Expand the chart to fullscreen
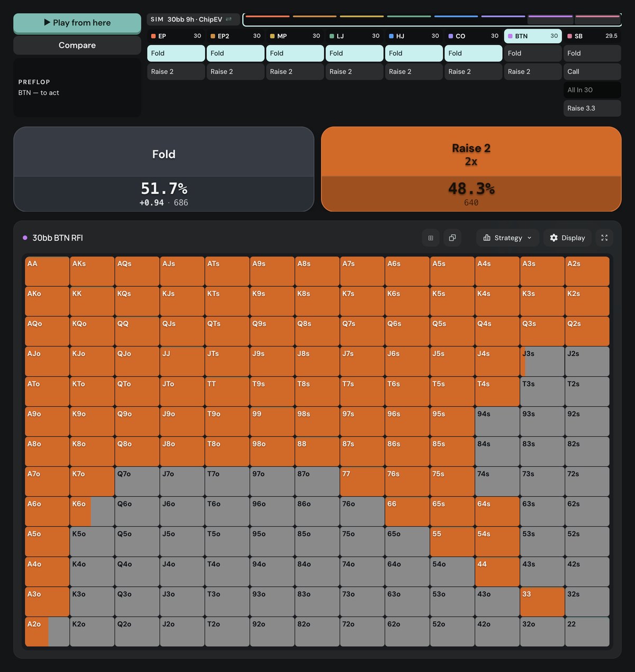The height and width of the screenshot is (672, 635). point(604,238)
